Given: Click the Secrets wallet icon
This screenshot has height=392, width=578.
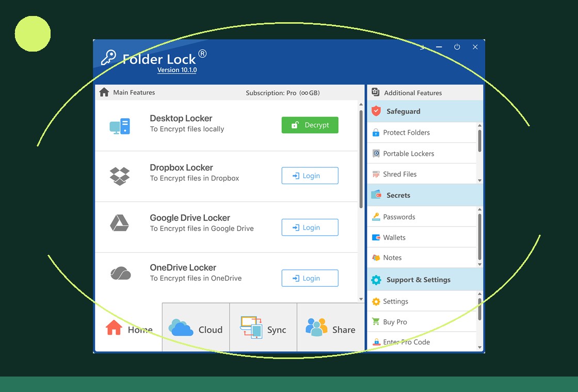Looking at the screenshot, I should click(x=376, y=194).
